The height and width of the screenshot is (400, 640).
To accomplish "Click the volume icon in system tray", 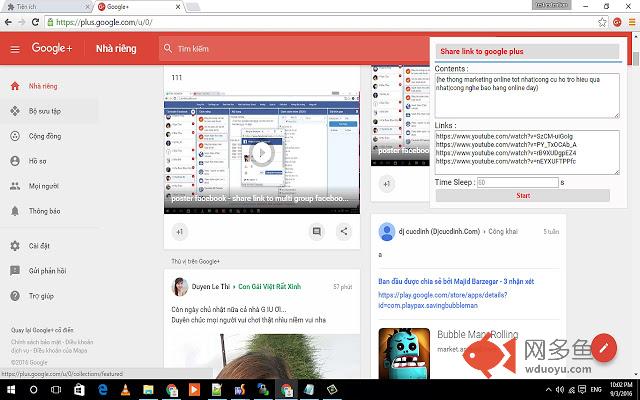I will pos(560,390).
